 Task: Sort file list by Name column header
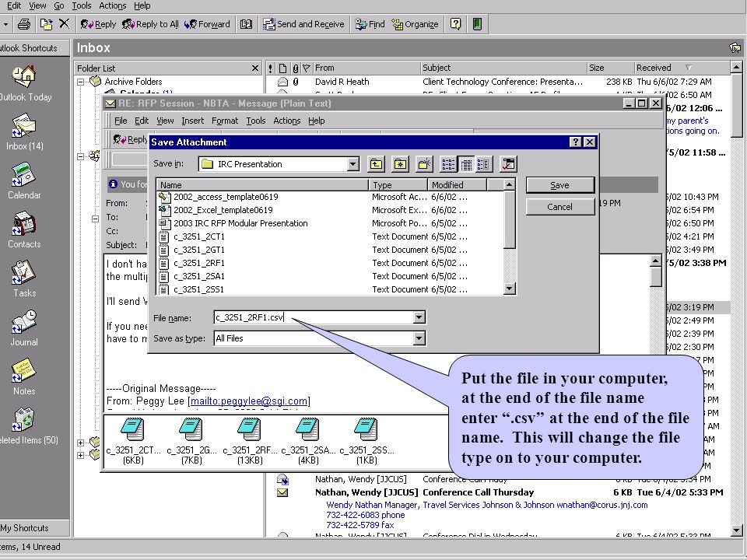tap(262, 185)
